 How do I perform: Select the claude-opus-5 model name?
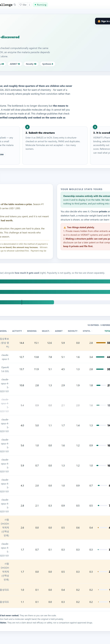[x=5, y=357]
